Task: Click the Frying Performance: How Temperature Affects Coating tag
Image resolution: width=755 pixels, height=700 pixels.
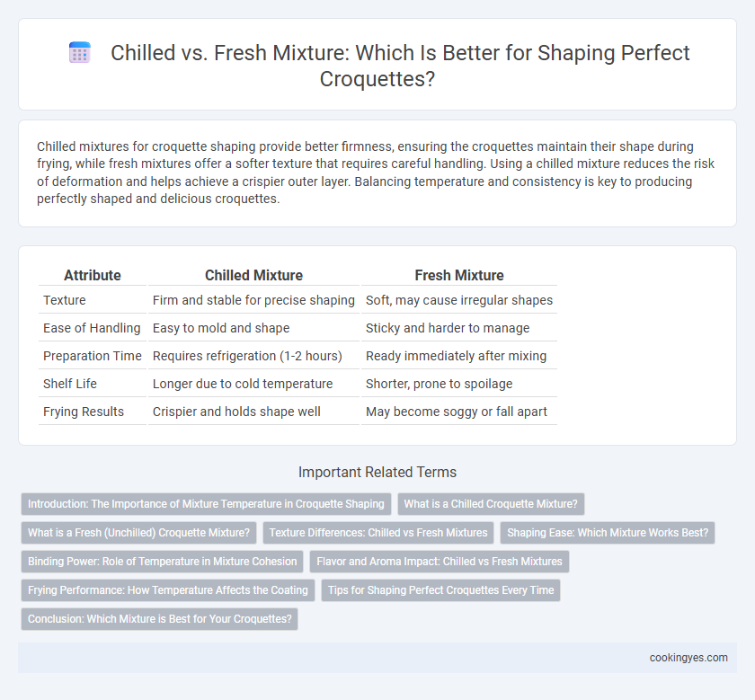Action: pyautogui.click(x=167, y=590)
